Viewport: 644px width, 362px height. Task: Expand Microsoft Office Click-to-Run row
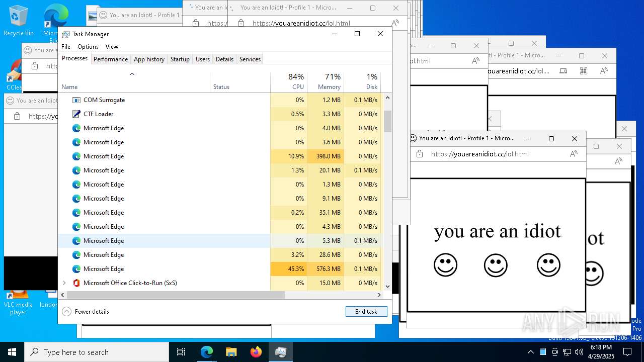(64, 283)
